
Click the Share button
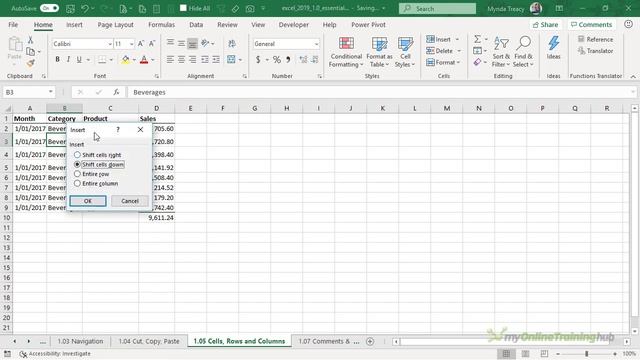click(545, 25)
